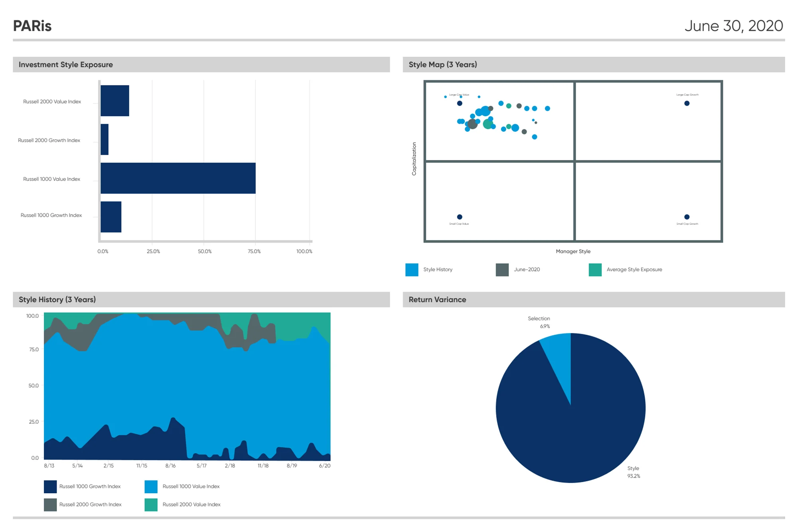Click the Russell 1000 Growth Index bar
Image resolution: width=798 pixels, height=532 pixels.
click(111, 217)
